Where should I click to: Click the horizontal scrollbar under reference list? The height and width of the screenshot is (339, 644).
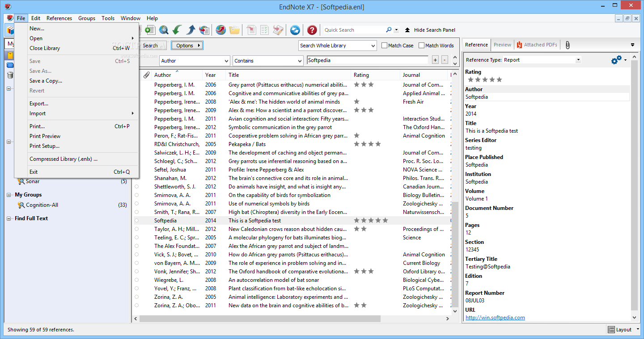point(259,319)
